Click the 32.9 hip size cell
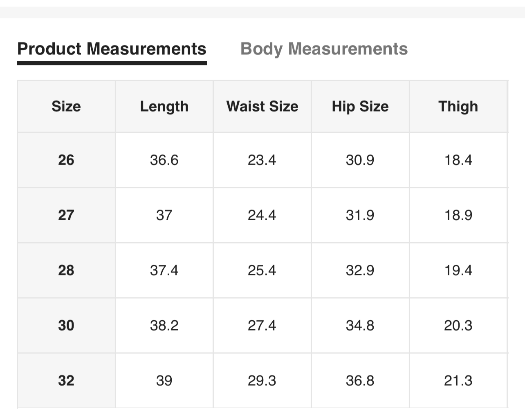This screenshot has height=420, width=525. [360, 270]
